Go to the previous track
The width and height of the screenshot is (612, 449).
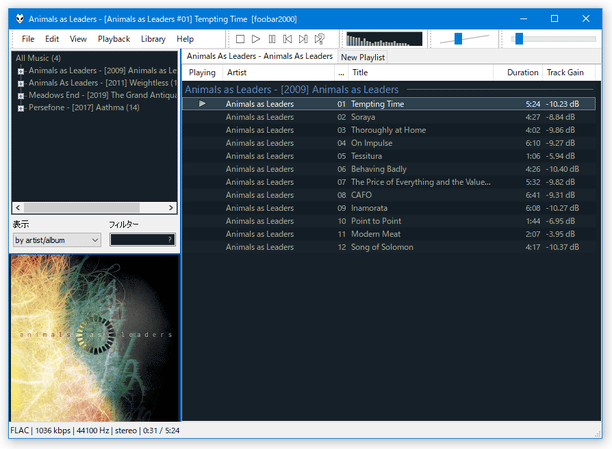pos(287,39)
